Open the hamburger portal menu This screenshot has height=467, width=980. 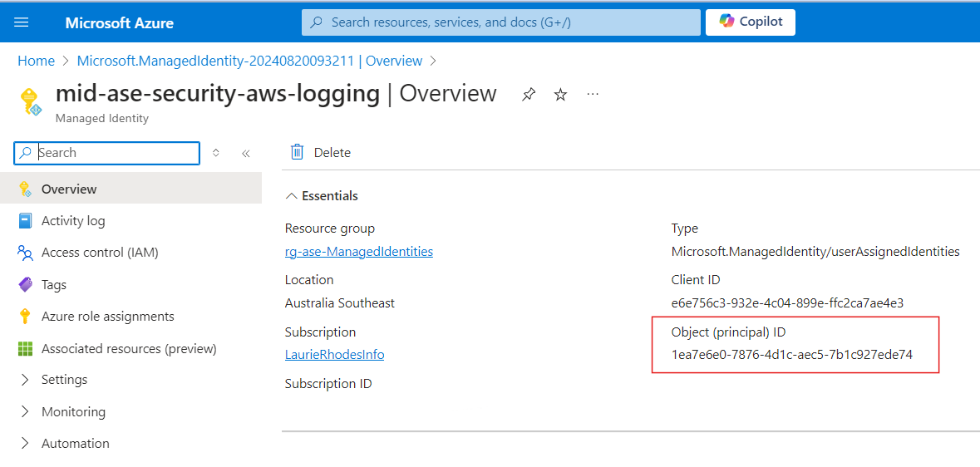(x=22, y=22)
